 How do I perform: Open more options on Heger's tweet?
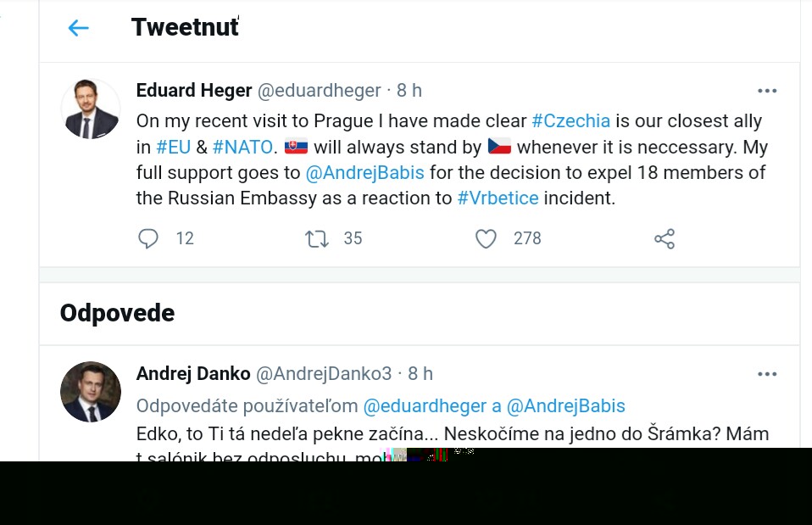pos(767,91)
